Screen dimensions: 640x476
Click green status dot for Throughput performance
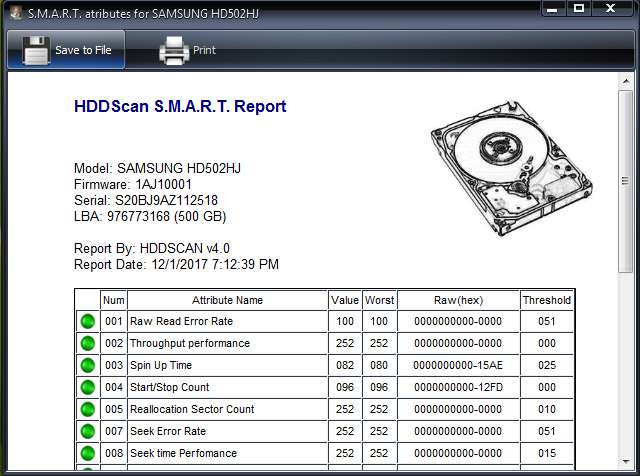point(87,343)
